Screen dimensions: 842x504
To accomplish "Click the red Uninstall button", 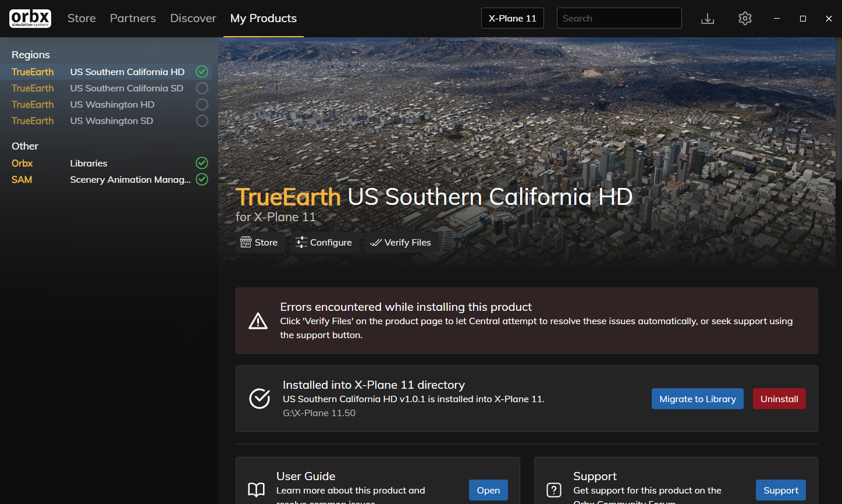I will pyautogui.click(x=779, y=399).
